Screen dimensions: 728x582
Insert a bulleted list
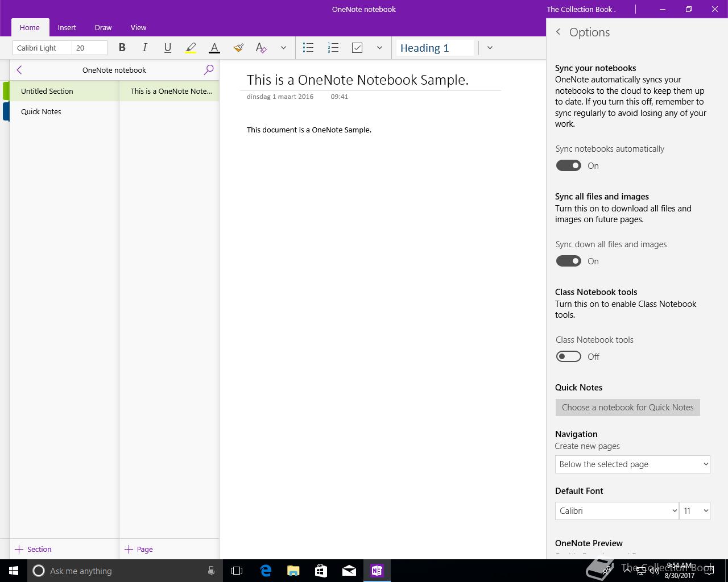pyautogui.click(x=308, y=48)
